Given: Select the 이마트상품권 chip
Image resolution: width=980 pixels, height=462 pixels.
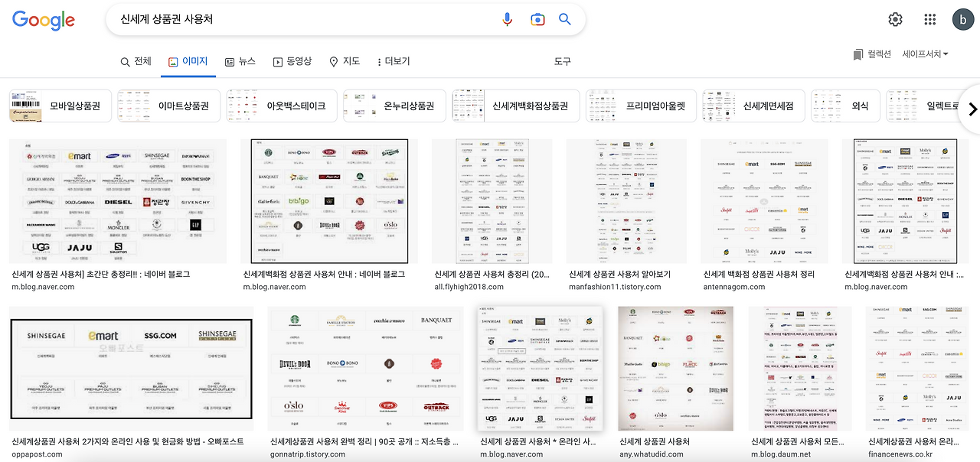Looking at the screenshot, I should 168,106.
